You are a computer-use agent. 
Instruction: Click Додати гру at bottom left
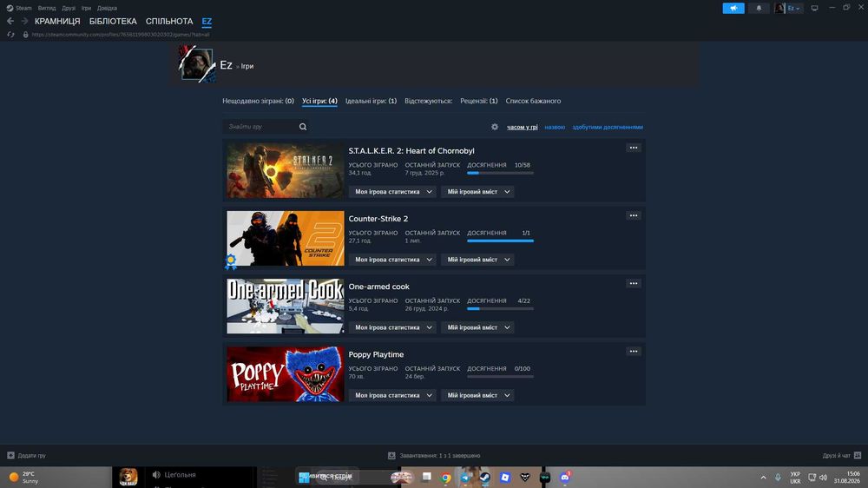click(27, 455)
